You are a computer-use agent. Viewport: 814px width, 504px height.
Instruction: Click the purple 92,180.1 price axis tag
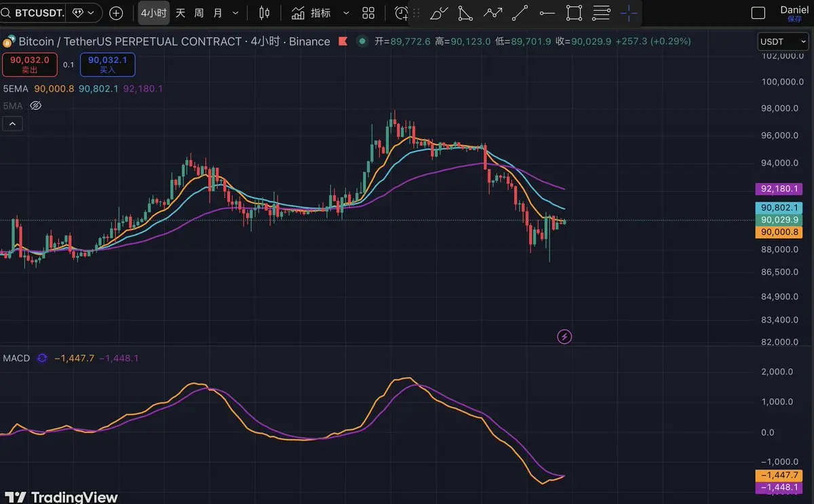[x=779, y=189]
